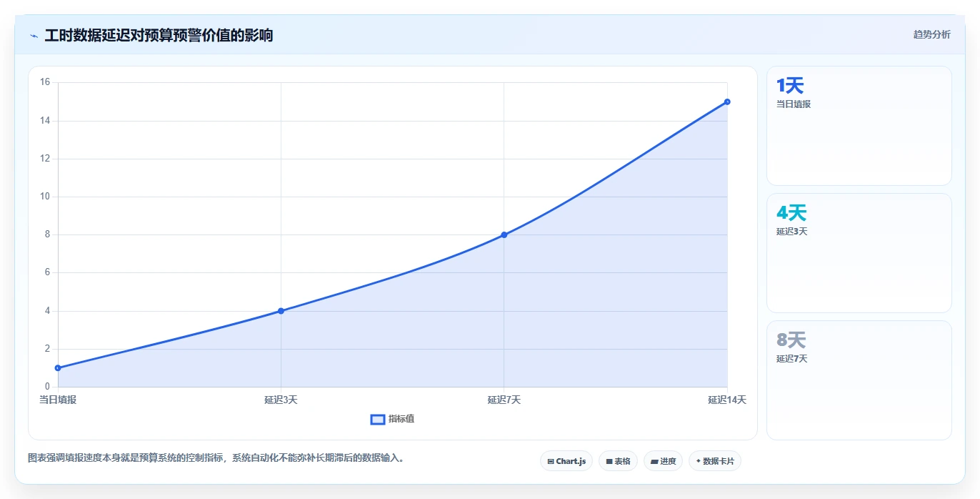Toggle the 指标值 legend color box
This screenshot has height=499, width=980.
(x=378, y=419)
